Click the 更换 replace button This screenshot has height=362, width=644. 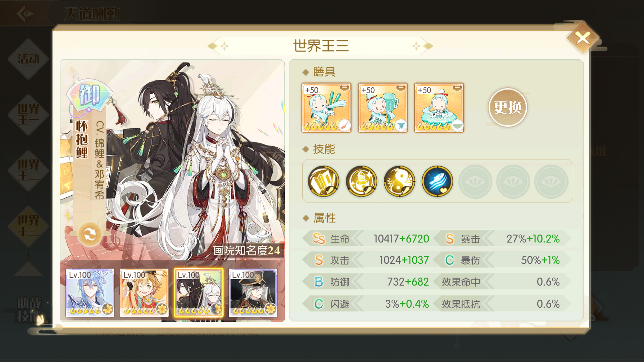507,108
